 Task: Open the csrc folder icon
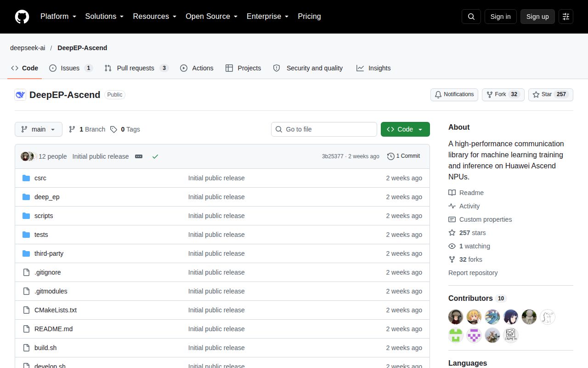point(26,178)
